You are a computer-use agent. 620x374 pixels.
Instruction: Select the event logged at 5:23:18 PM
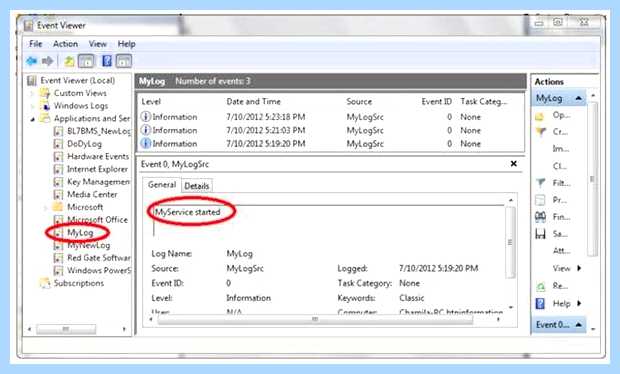(x=330, y=117)
